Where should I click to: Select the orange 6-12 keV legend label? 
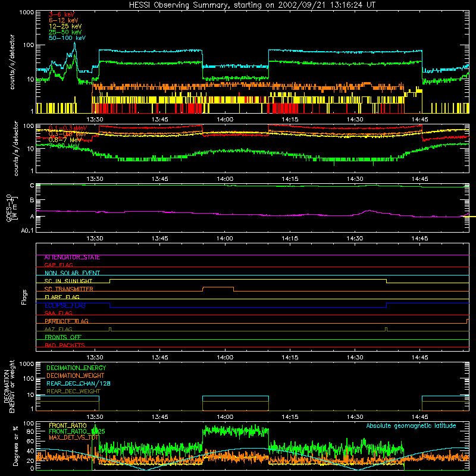[x=63, y=20]
